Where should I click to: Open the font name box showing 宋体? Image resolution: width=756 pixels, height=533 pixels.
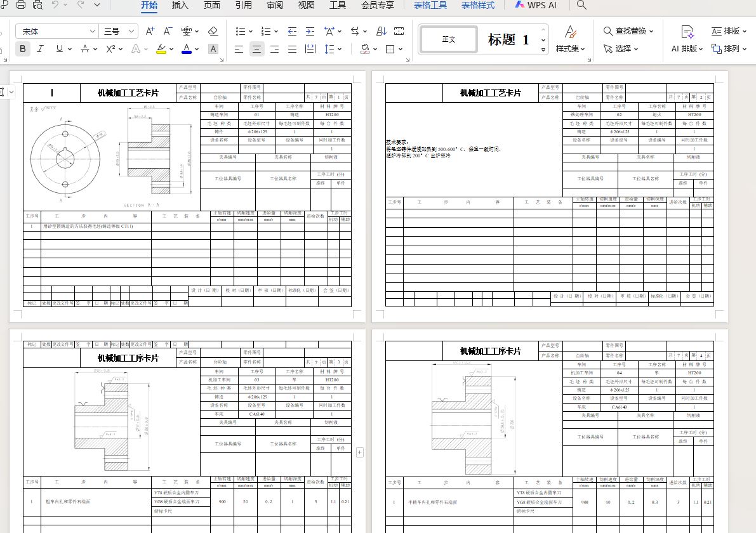(x=57, y=31)
